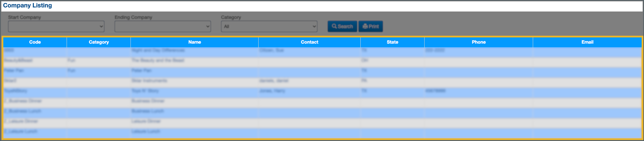Click the Email column header

point(587,42)
